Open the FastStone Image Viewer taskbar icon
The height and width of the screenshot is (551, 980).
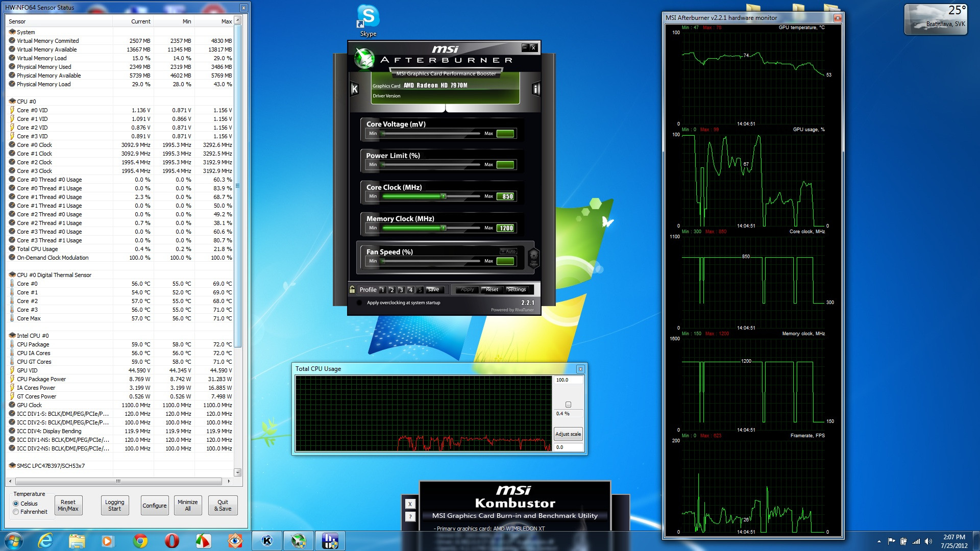(x=235, y=541)
